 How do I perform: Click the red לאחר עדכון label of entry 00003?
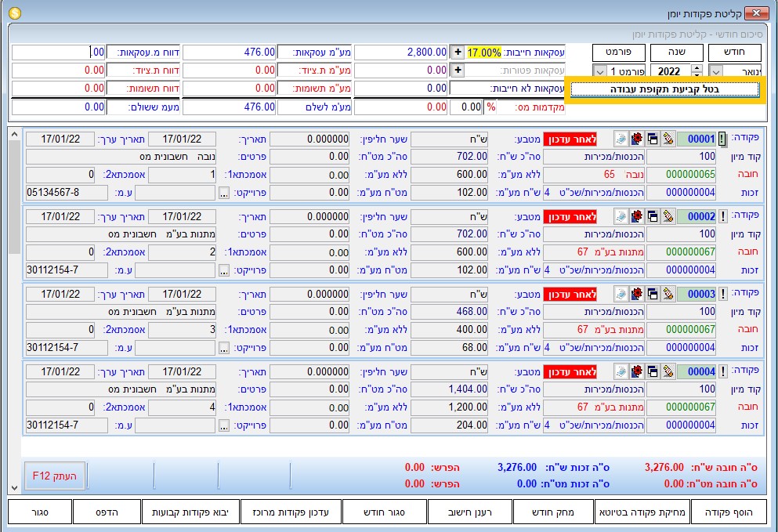coord(570,295)
